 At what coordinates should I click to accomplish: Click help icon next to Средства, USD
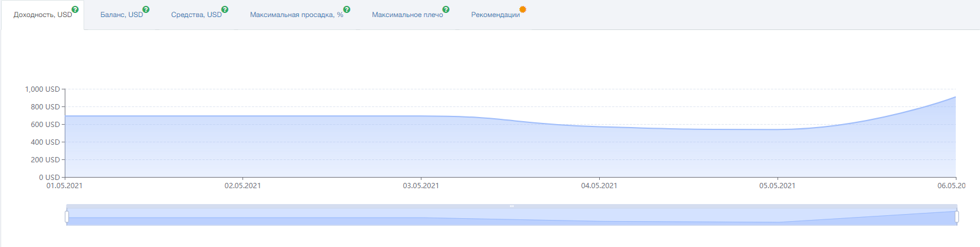pos(225,9)
